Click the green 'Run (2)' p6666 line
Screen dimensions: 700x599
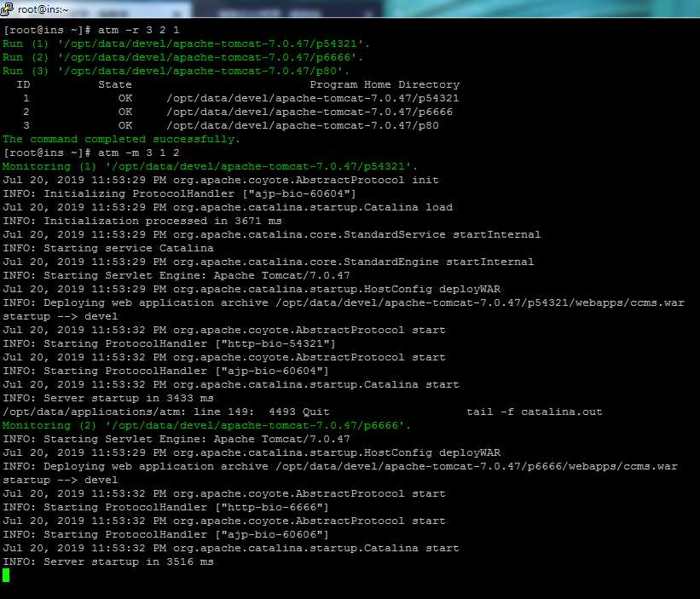[x=182, y=57]
